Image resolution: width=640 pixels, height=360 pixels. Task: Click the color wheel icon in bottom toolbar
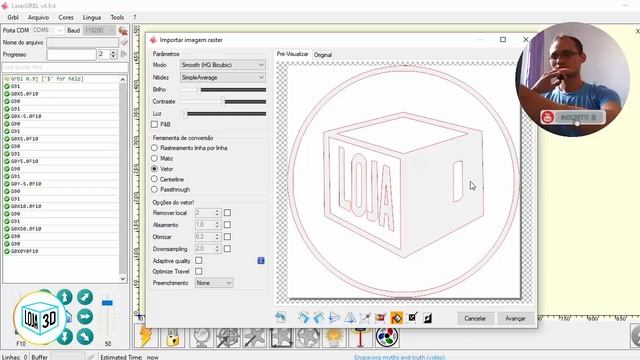click(x=387, y=337)
